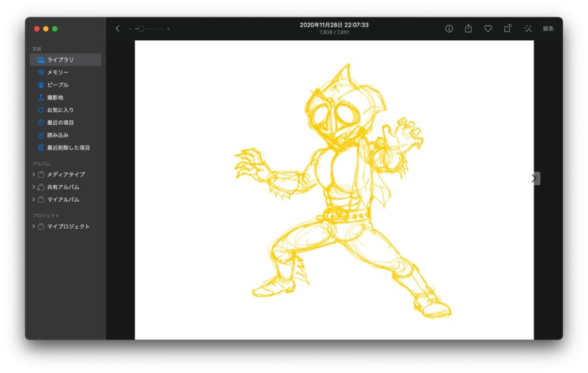Click the 共有アルバム shared folder icon
The width and height of the screenshot is (588, 373).
point(41,187)
